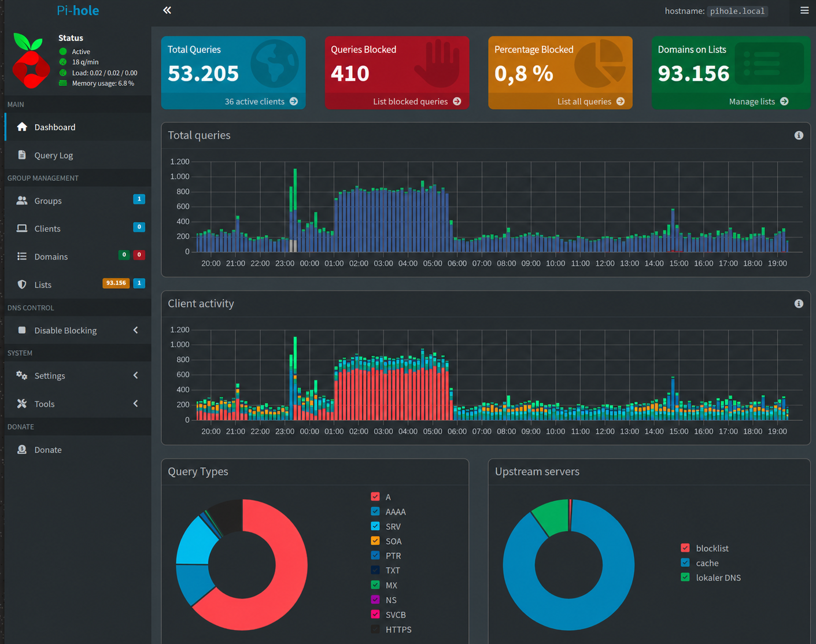The height and width of the screenshot is (644, 816).
Task: Open the Dashboard menu item
Action: 77,127
